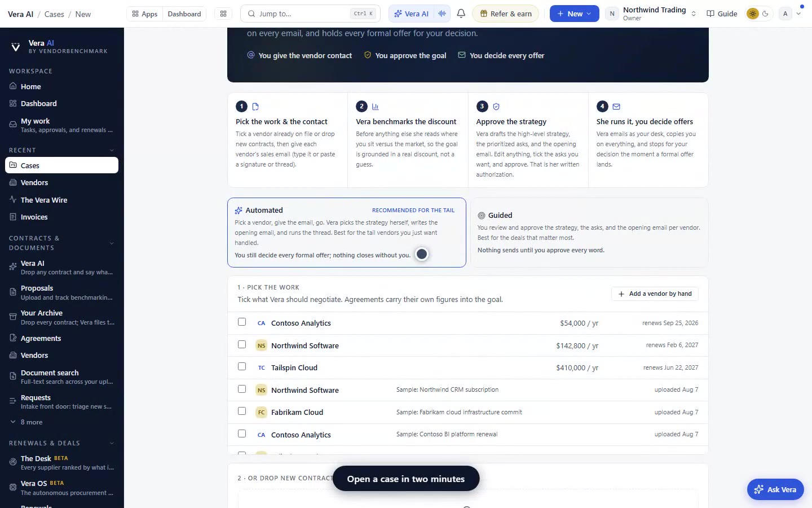
Task: Click the Cases breadcrumb
Action: click(x=54, y=14)
